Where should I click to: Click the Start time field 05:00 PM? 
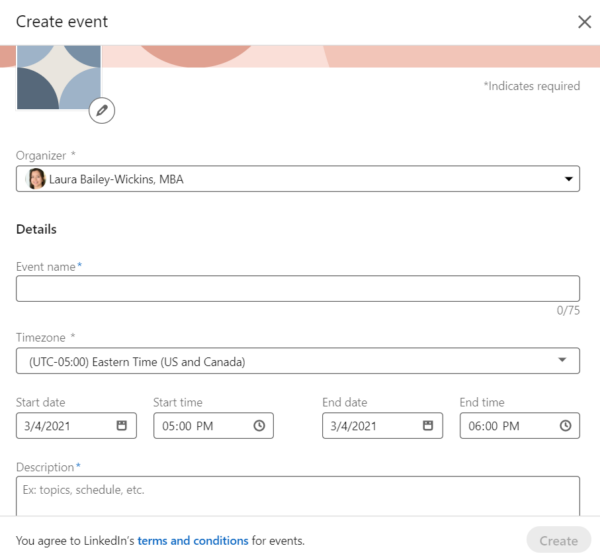(214, 426)
